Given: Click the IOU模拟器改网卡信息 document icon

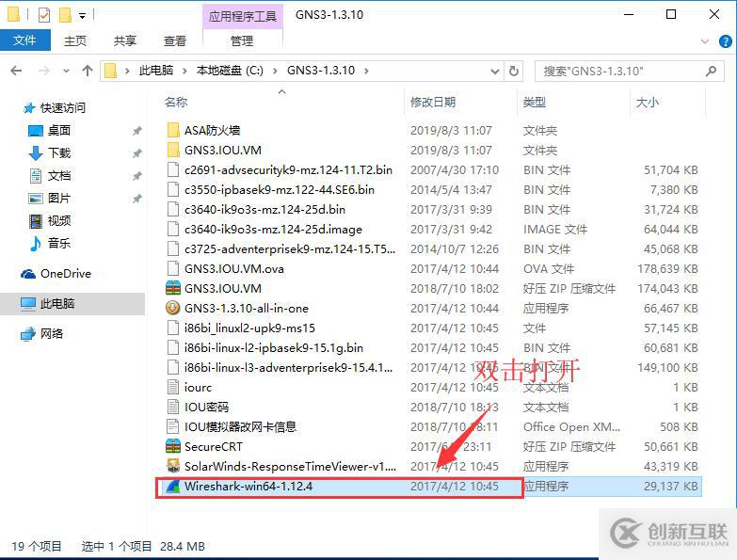Looking at the screenshot, I should tap(173, 426).
